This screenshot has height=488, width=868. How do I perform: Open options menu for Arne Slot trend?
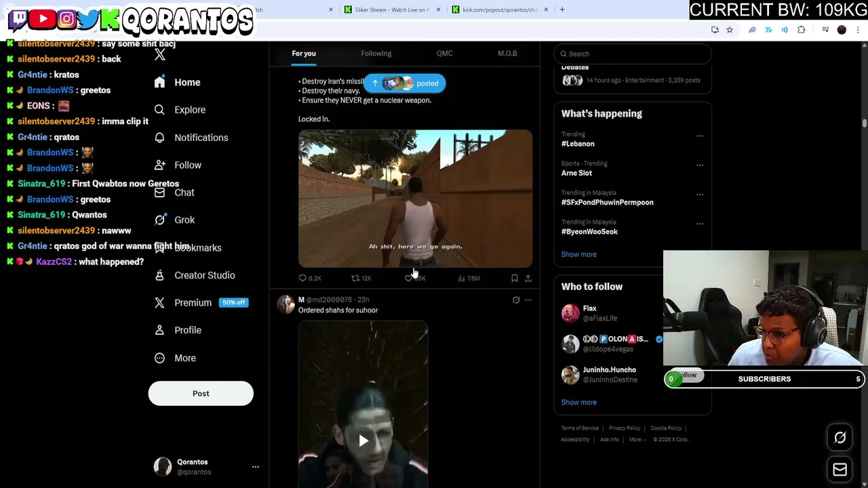tap(700, 165)
